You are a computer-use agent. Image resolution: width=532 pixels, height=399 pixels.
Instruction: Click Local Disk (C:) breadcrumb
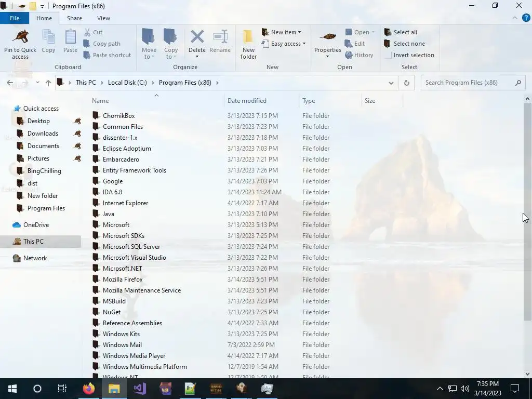(127, 83)
